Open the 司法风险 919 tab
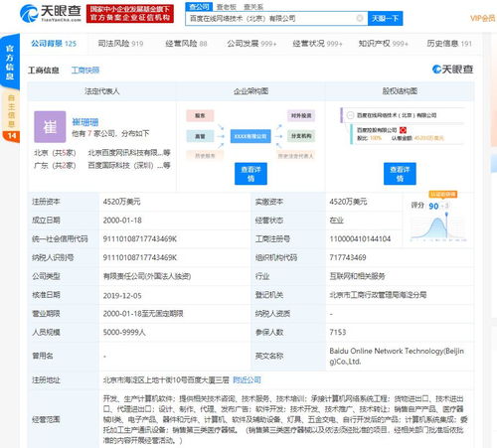 (120, 44)
